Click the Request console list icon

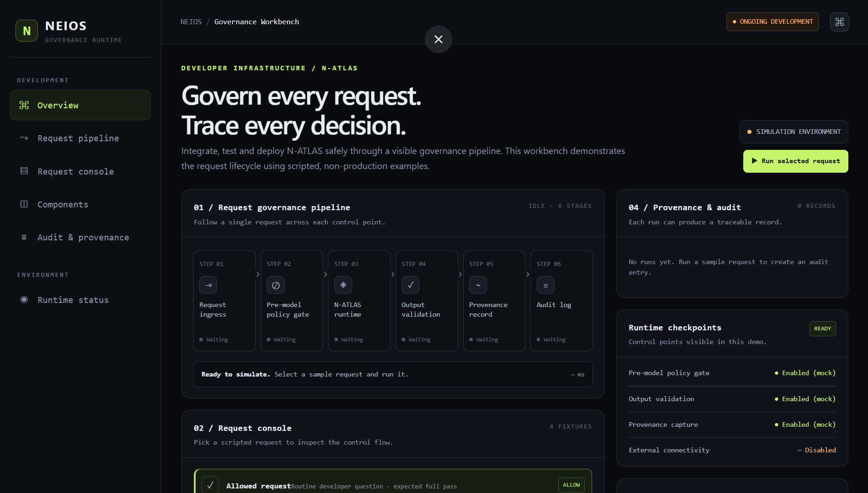click(x=24, y=171)
